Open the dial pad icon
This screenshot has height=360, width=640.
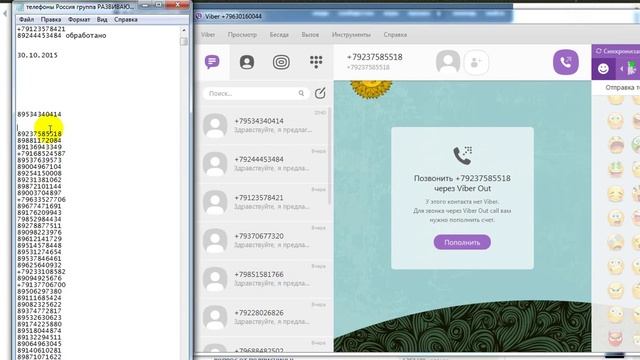coord(316,62)
